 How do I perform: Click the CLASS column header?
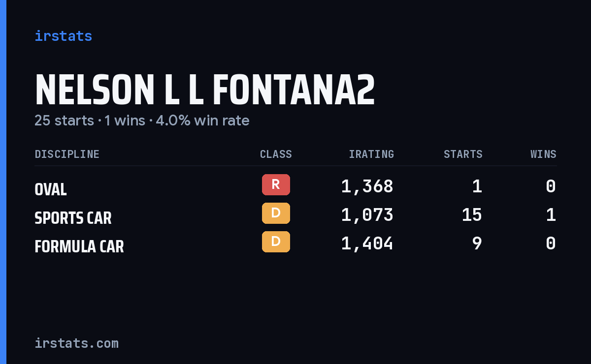tap(276, 154)
